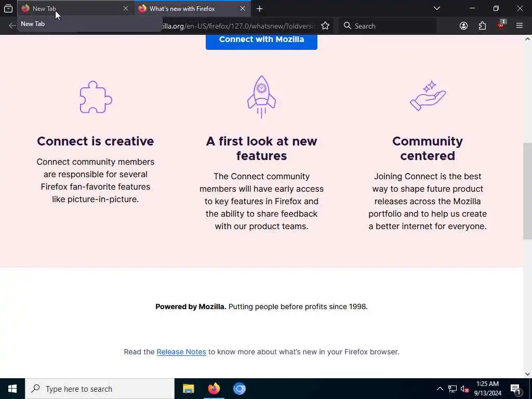Open the taskbar clock and date

pyautogui.click(x=487, y=389)
